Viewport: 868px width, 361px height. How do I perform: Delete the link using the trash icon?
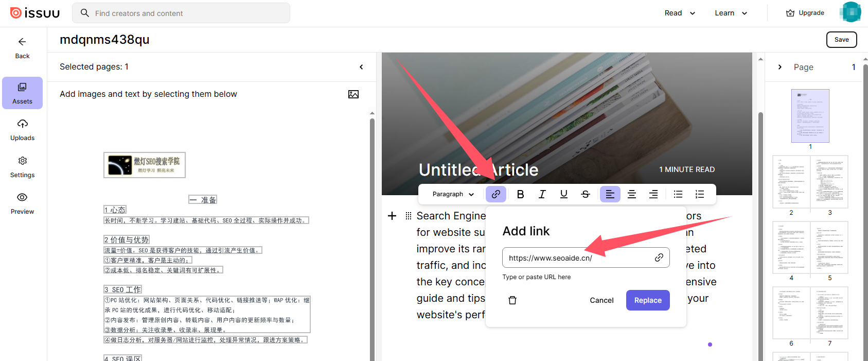click(512, 300)
